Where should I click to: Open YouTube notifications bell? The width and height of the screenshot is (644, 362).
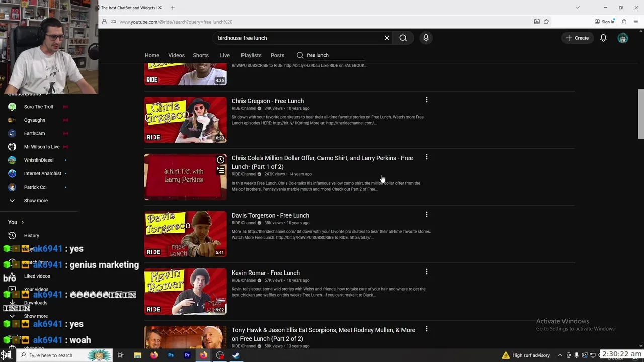coord(603,38)
